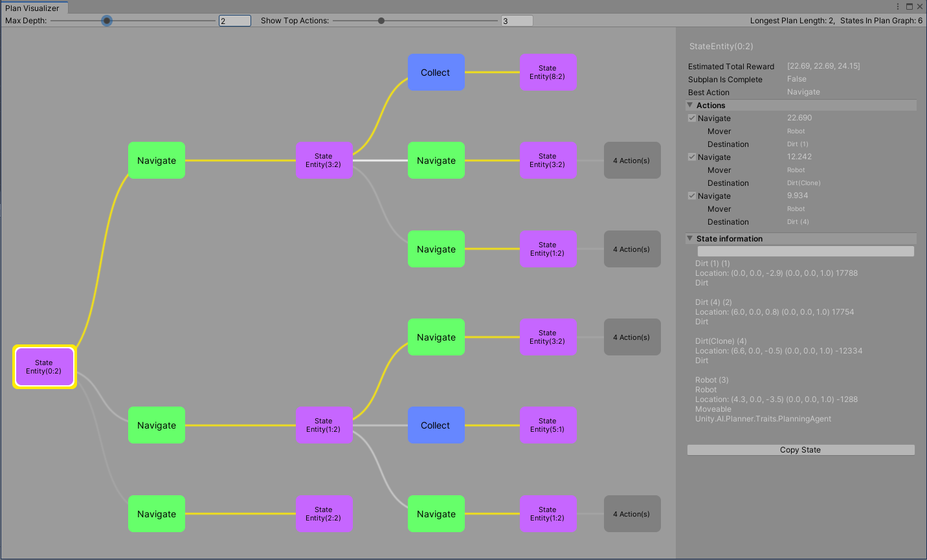Click the Collect node leading to Entity(8:2)

(436, 73)
